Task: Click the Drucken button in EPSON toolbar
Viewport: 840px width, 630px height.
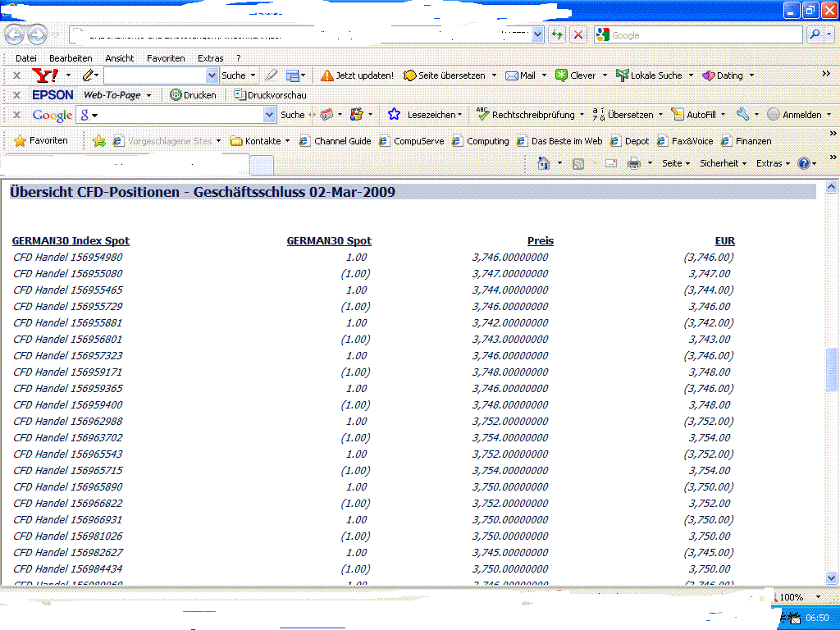Action: (193, 95)
